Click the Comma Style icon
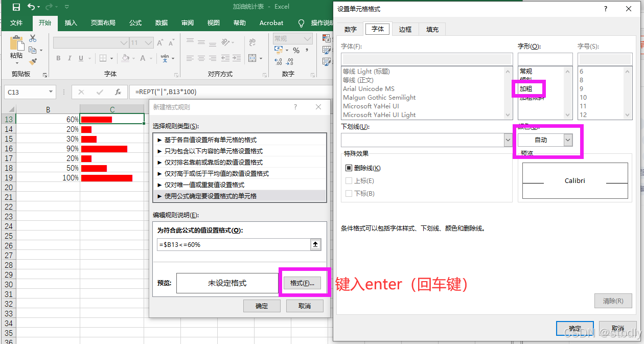The width and height of the screenshot is (644, 344). pyautogui.click(x=307, y=50)
